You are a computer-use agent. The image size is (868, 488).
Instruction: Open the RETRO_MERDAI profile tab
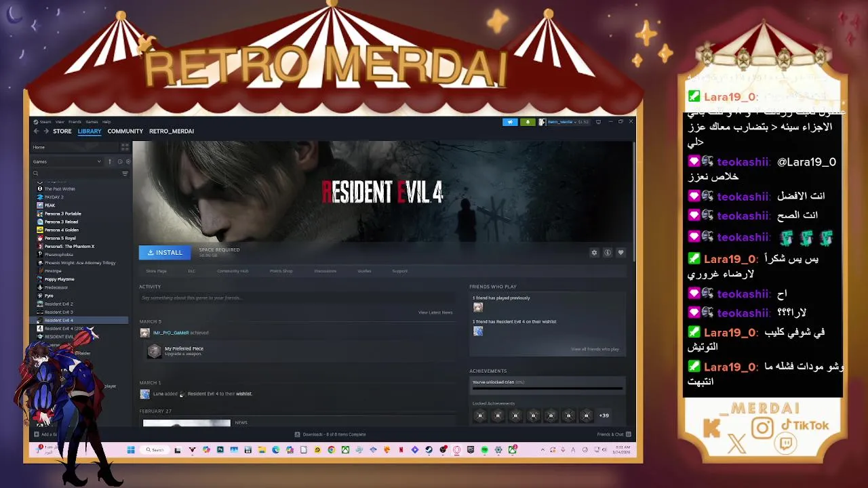coord(172,131)
